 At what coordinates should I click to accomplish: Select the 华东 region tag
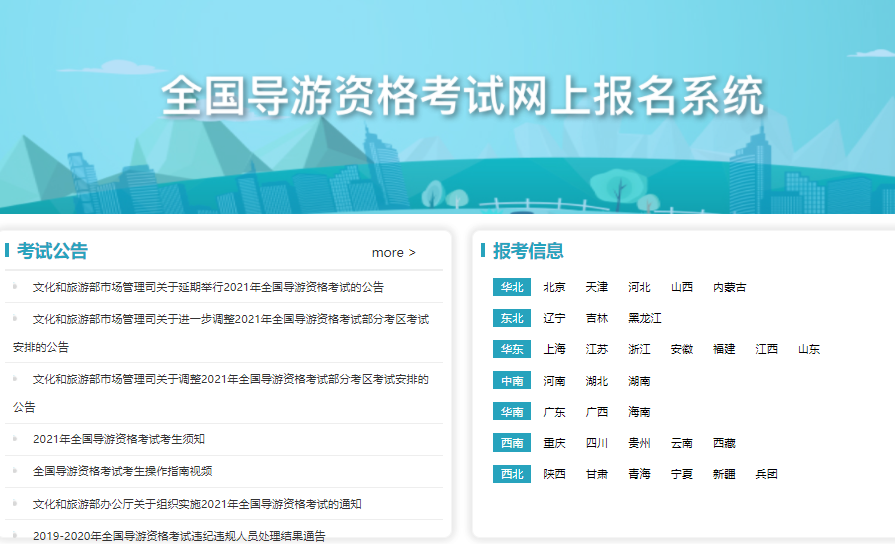[x=512, y=349]
